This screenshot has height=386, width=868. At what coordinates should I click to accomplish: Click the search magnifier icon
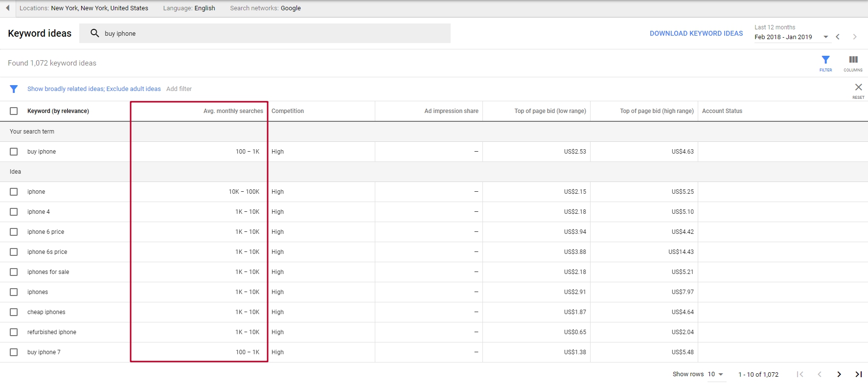click(x=95, y=33)
